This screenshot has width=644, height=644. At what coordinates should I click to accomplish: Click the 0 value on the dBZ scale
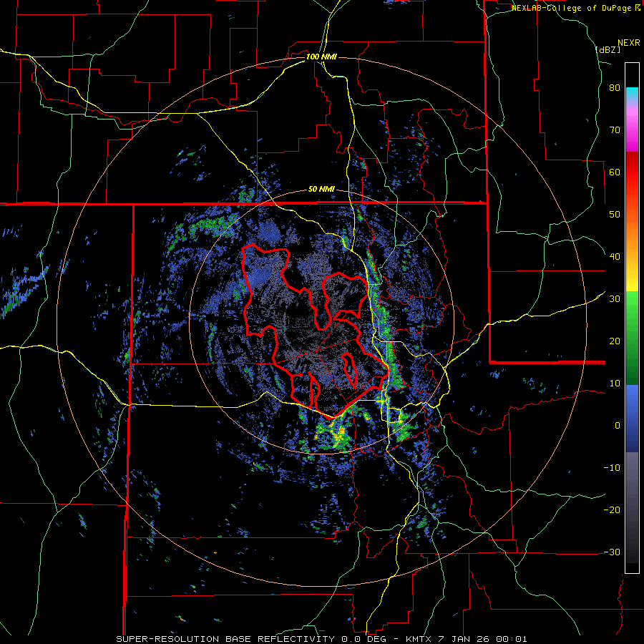[618, 426]
